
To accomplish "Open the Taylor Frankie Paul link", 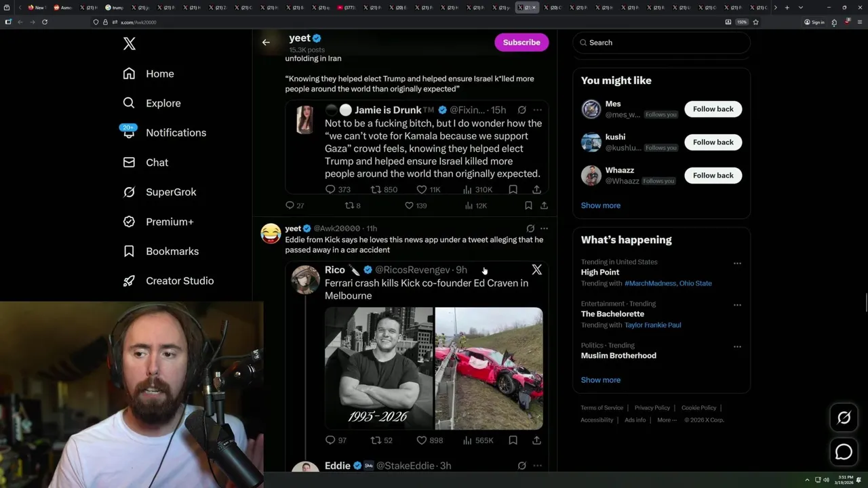I will point(652,325).
